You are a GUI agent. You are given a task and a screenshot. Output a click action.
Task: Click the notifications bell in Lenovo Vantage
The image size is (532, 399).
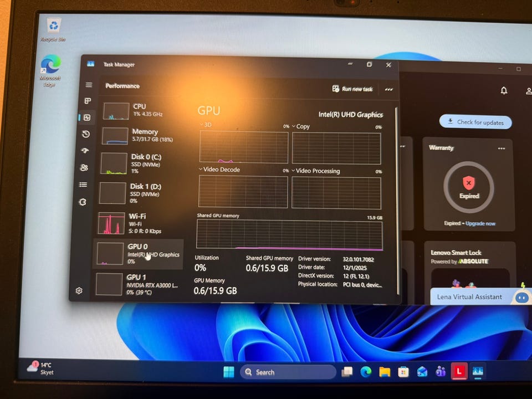coord(504,90)
